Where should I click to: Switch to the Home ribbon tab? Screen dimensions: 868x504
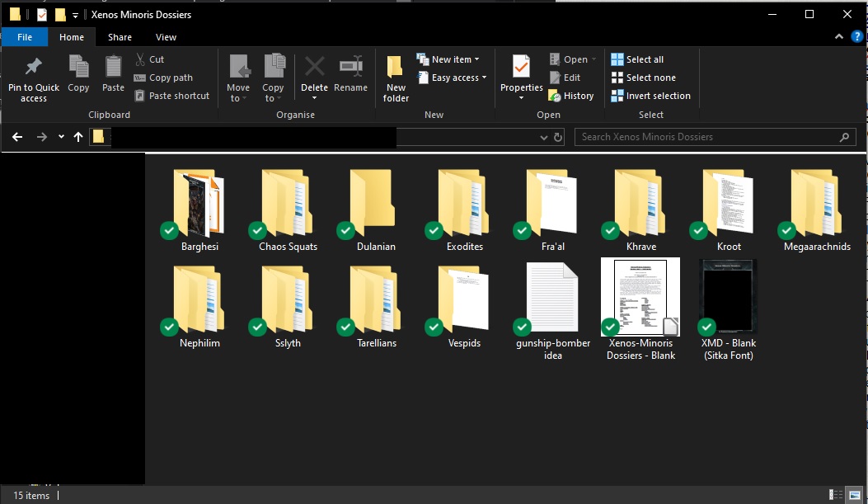72,37
